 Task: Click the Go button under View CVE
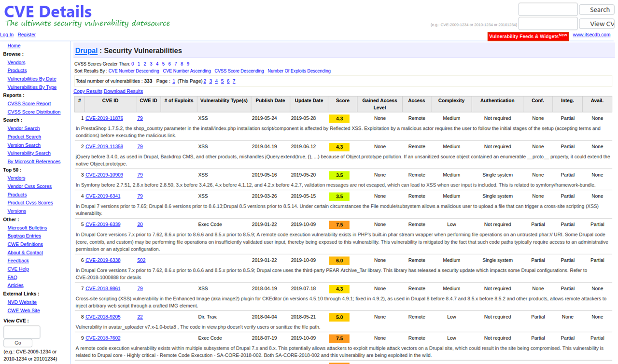click(x=18, y=343)
